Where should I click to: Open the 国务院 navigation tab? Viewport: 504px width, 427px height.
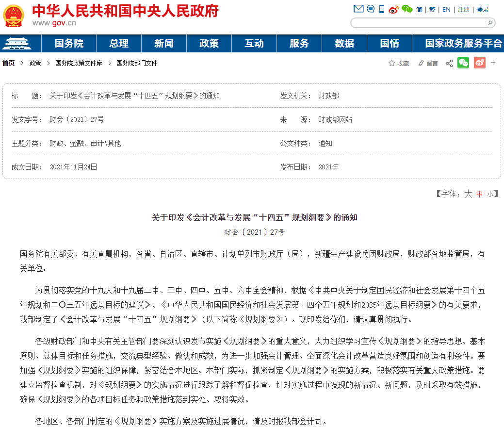coord(69,43)
